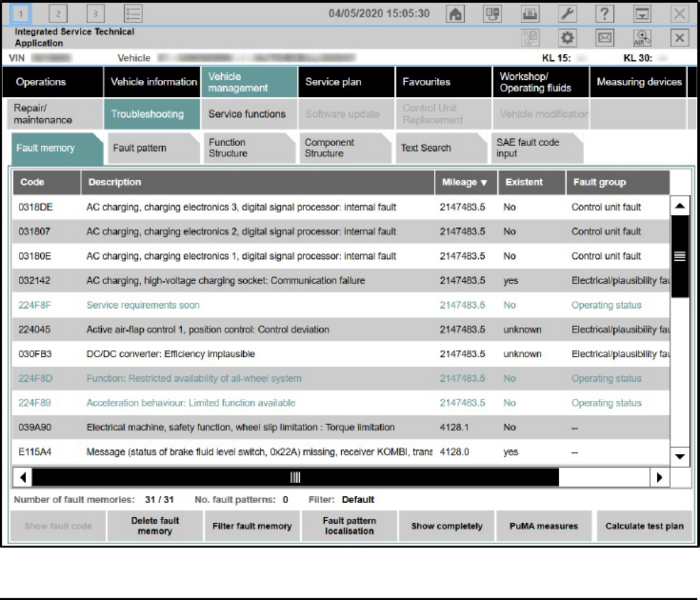
Task: Click the vertical scrollbar down arrow
Action: coord(680,456)
